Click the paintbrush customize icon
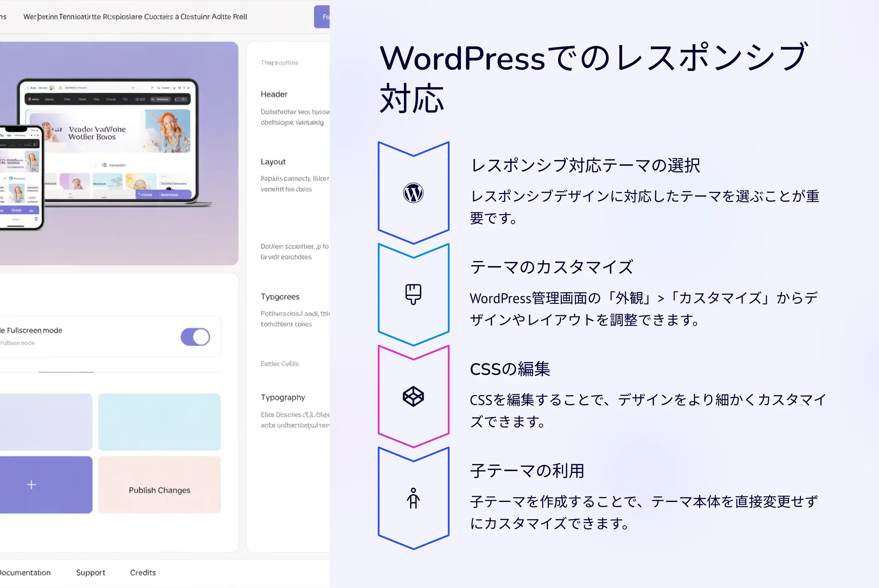Image resolution: width=879 pixels, height=588 pixels. [x=413, y=294]
